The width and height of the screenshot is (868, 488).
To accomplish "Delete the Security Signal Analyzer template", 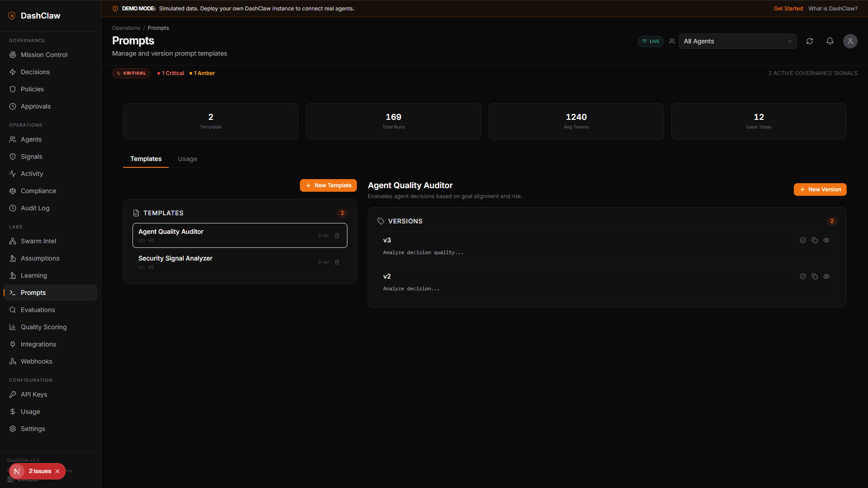I will [x=337, y=262].
